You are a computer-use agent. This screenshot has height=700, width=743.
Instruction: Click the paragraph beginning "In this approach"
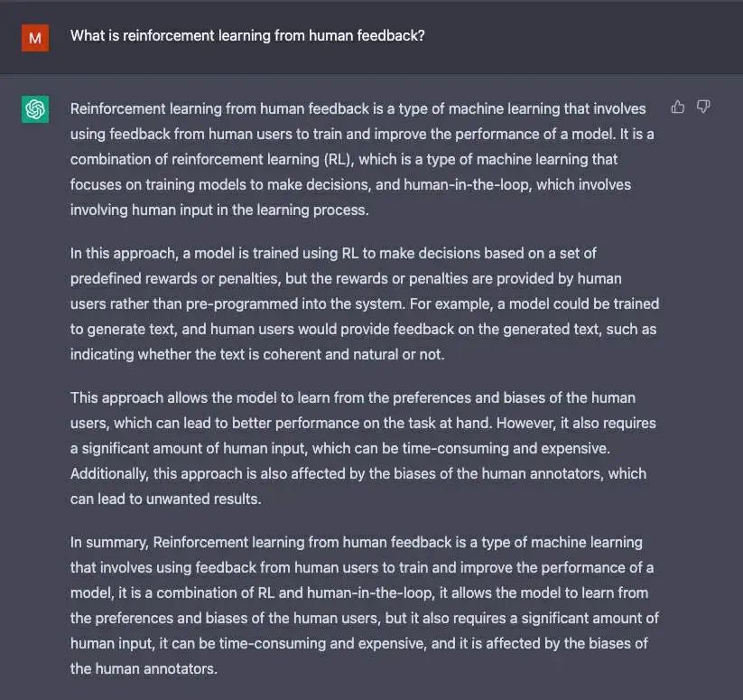point(365,303)
